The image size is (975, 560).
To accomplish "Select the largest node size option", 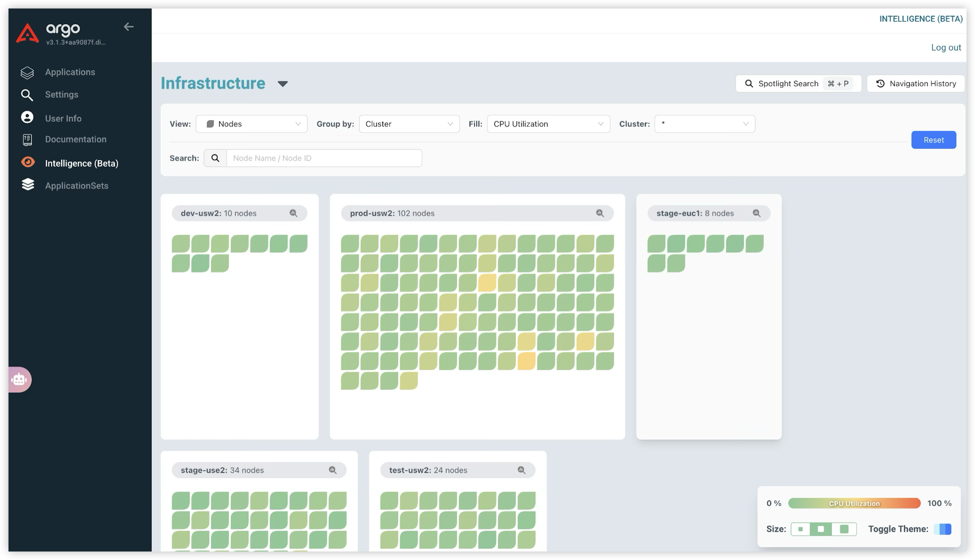I will point(844,529).
